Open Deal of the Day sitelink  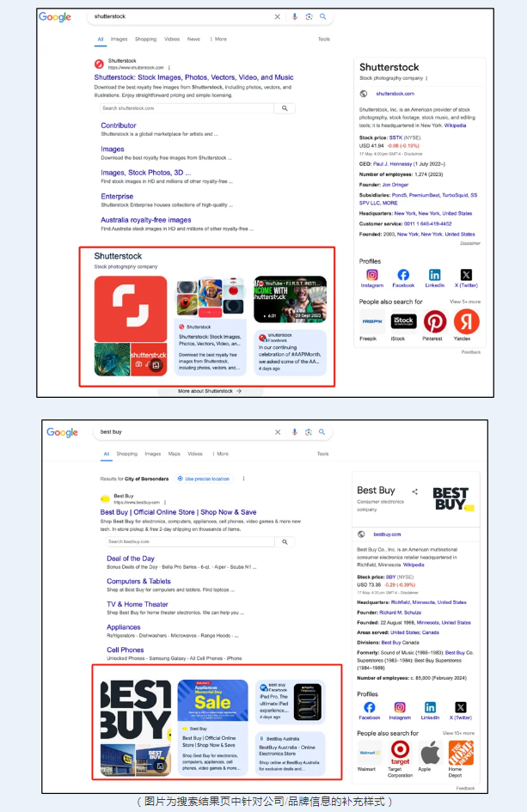(131, 559)
